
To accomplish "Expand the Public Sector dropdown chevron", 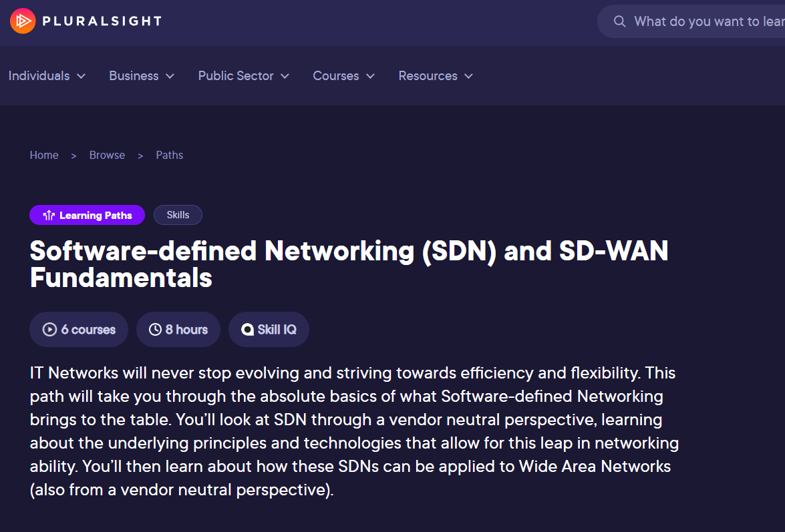I will (x=285, y=76).
